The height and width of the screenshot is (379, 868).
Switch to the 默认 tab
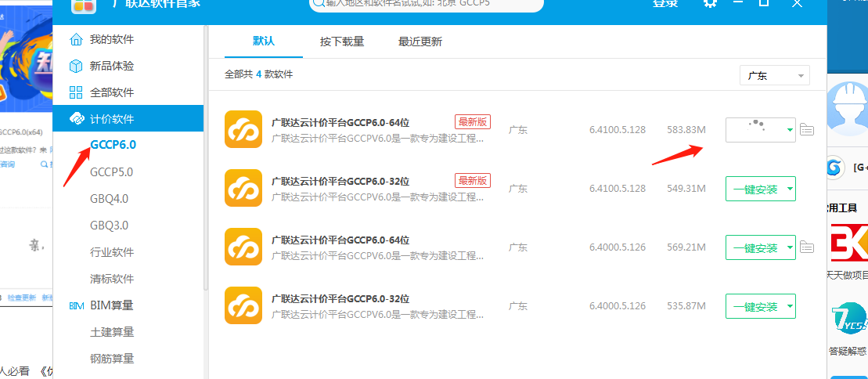point(264,41)
